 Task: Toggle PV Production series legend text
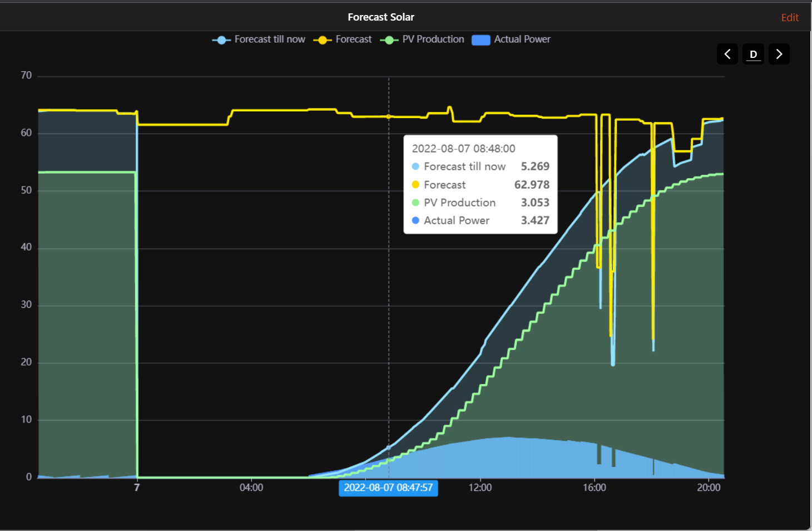click(433, 39)
